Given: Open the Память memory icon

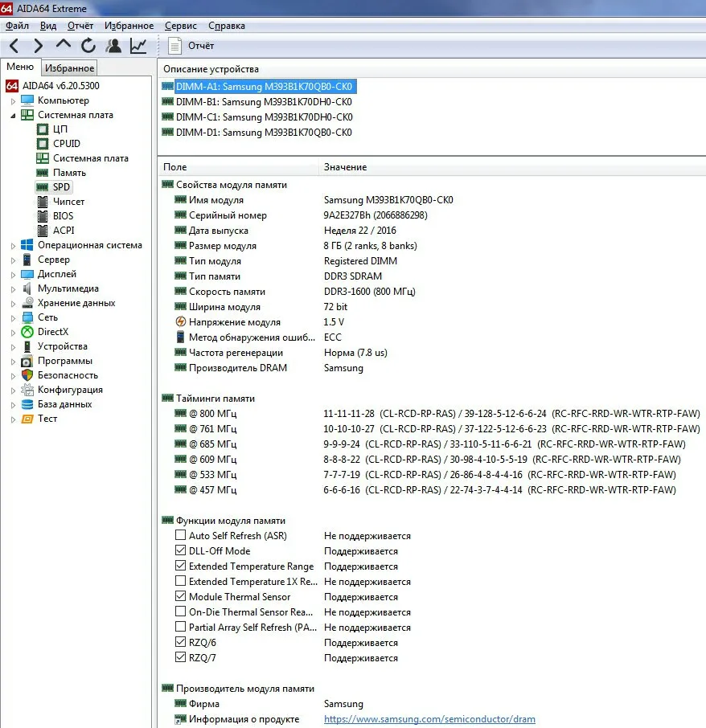Looking at the screenshot, I should [43, 173].
